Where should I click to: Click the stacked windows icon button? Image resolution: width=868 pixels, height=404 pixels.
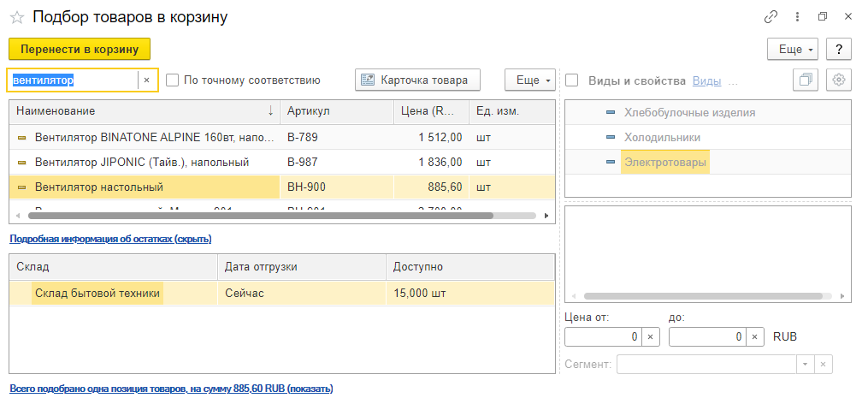[805, 80]
